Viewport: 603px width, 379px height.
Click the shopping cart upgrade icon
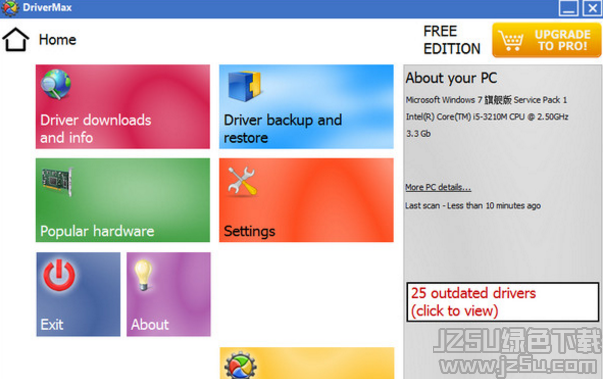(511, 40)
